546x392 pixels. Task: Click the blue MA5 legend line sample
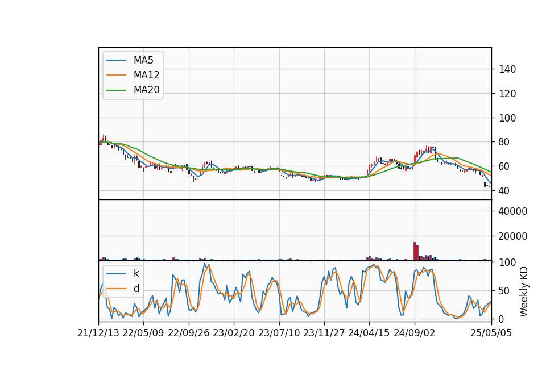click(116, 60)
